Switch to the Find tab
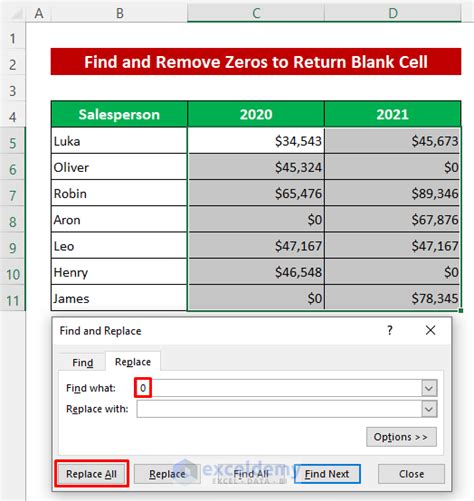The width and height of the screenshot is (474, 501). coord(83,362)
